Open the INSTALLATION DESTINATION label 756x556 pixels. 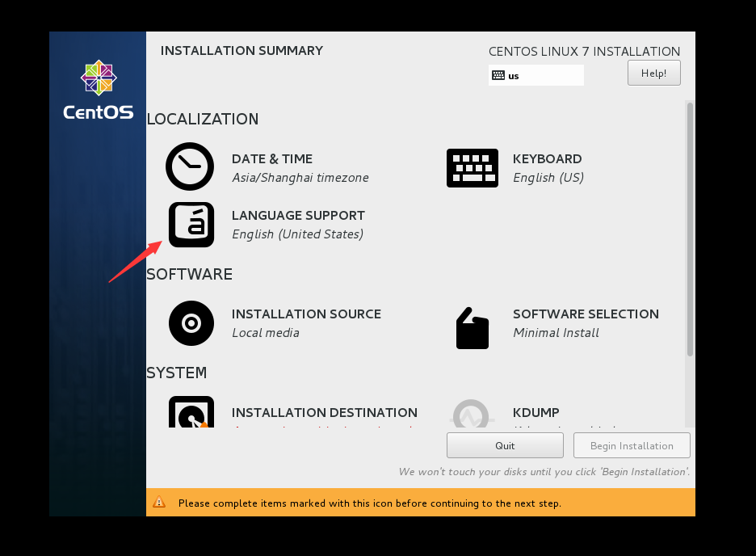pyautogui.click(x=325, y=412)
